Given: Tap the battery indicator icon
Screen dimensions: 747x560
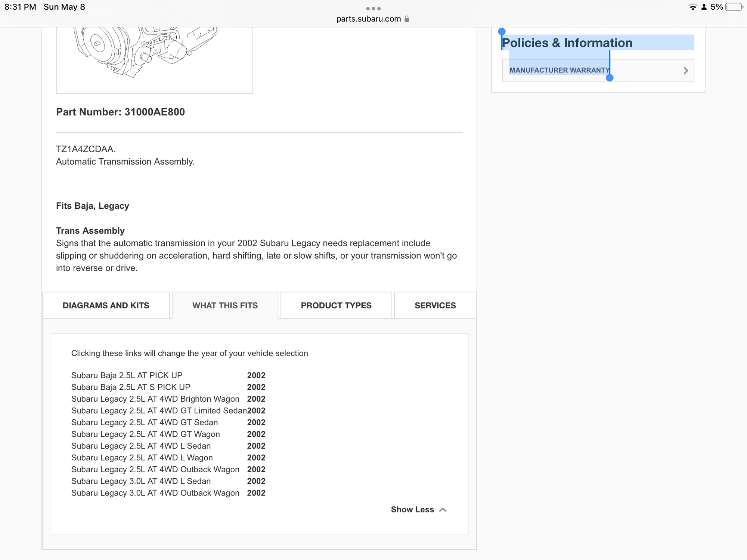Looking at the screenshot, I should click(734, 7).
